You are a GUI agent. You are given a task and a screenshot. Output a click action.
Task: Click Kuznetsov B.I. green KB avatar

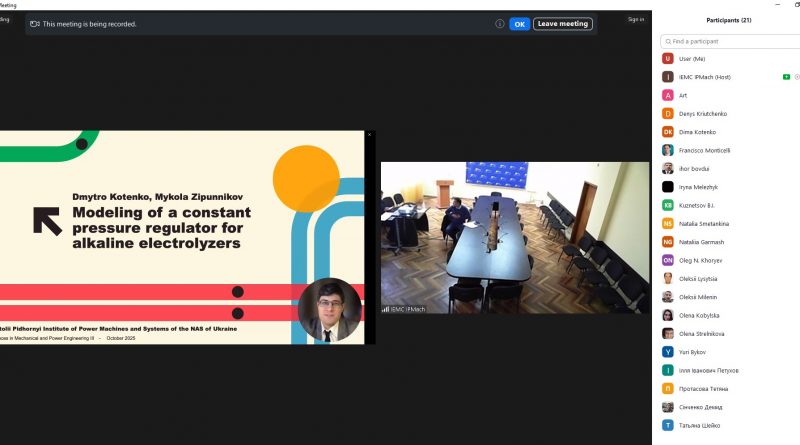[668, 205]
